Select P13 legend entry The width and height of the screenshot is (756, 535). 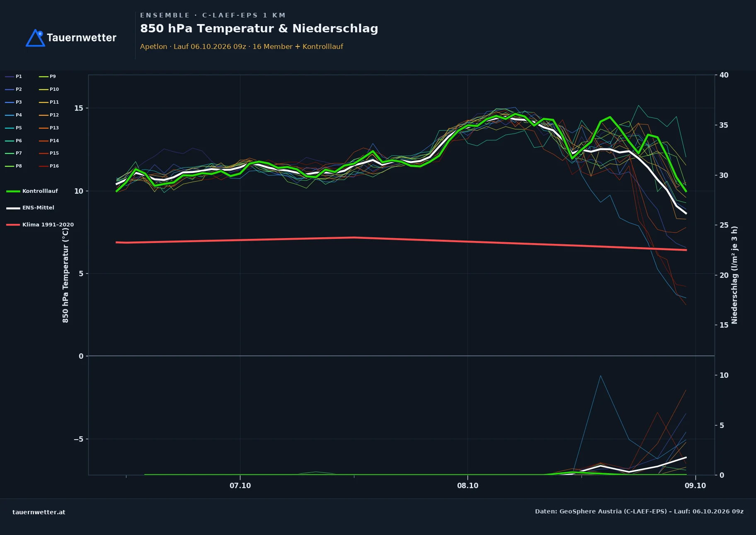click(x=49, y=128)
